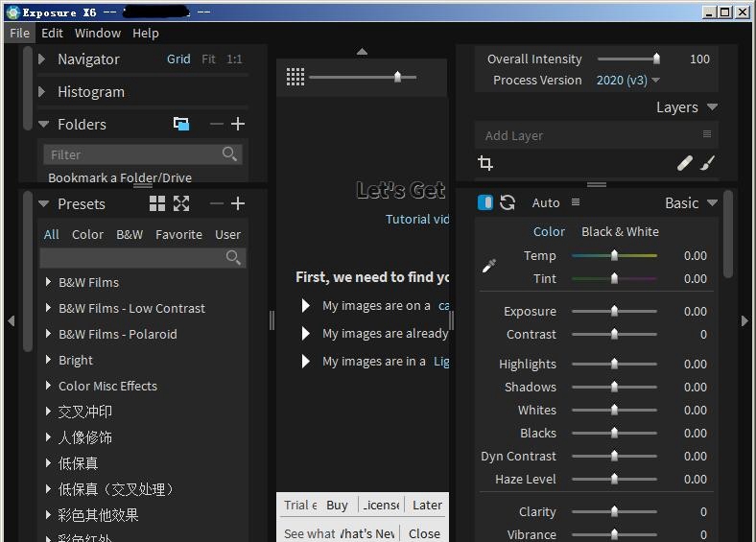The width and height of the screenshot is (756, 542).
Task: Reset the Basic panel with circular arrows
Action: pyautogui.click(x=508, y=202)
